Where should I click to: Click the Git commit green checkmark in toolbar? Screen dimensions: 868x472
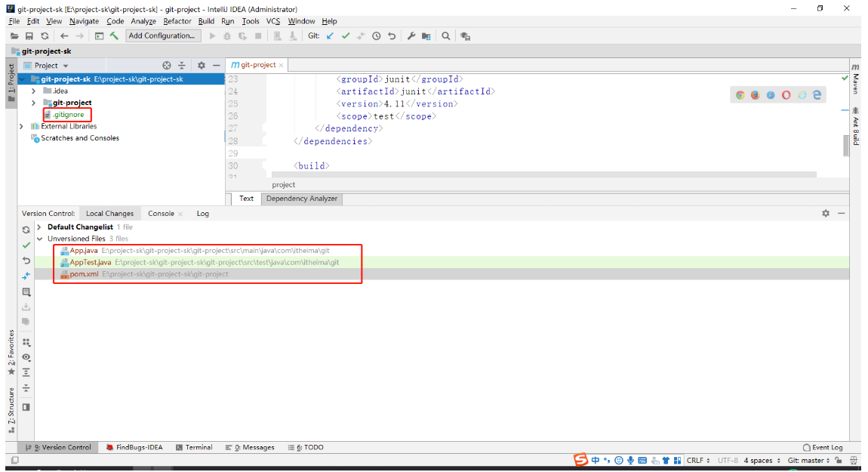[x=346, y=36]
